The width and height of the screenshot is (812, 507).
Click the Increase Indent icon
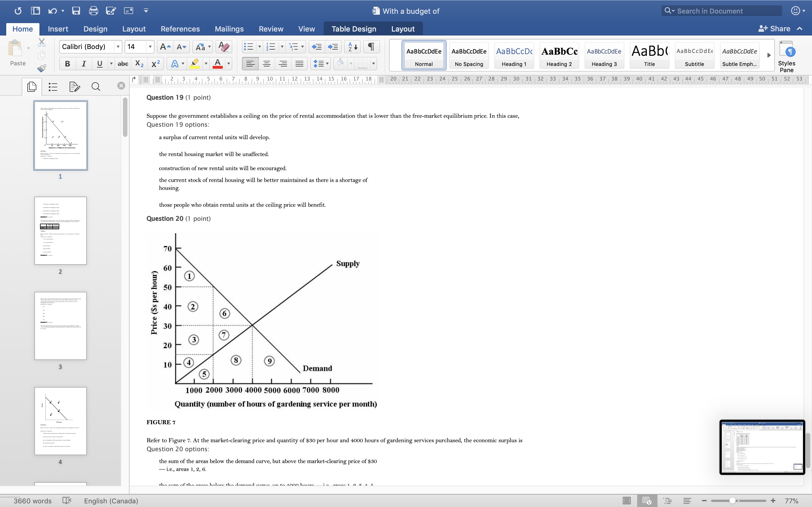[333, 46]
